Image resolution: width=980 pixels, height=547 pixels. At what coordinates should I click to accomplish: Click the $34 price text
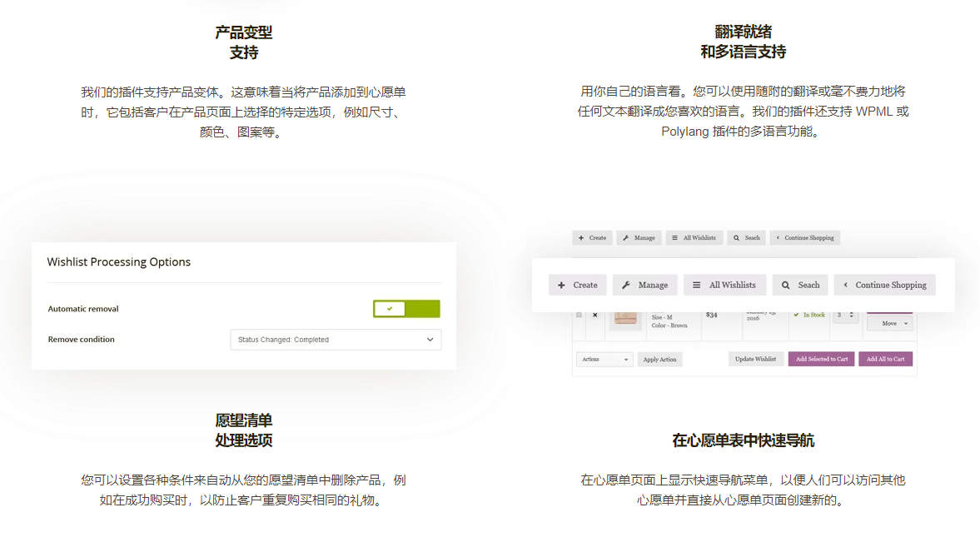coord(711,315)
